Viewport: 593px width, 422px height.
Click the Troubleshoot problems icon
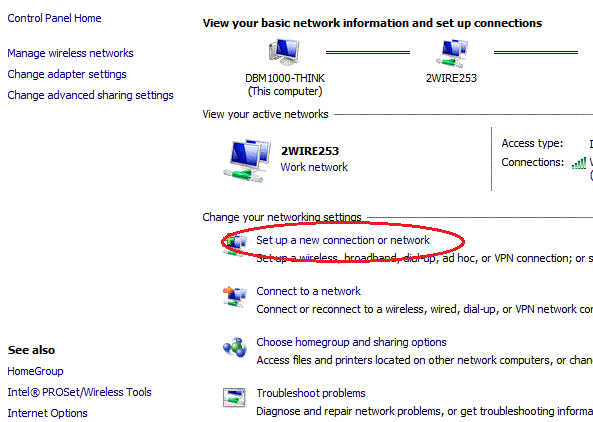point(234,398)
